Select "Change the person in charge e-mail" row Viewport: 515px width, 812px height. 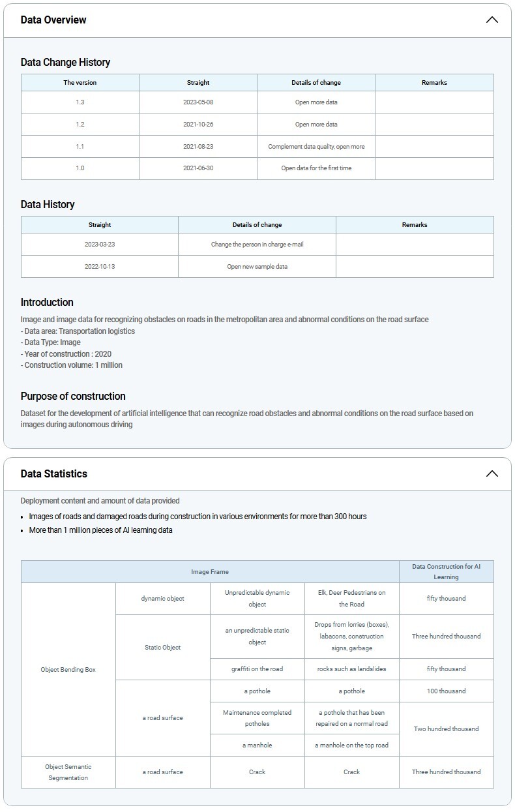point(257,245)
